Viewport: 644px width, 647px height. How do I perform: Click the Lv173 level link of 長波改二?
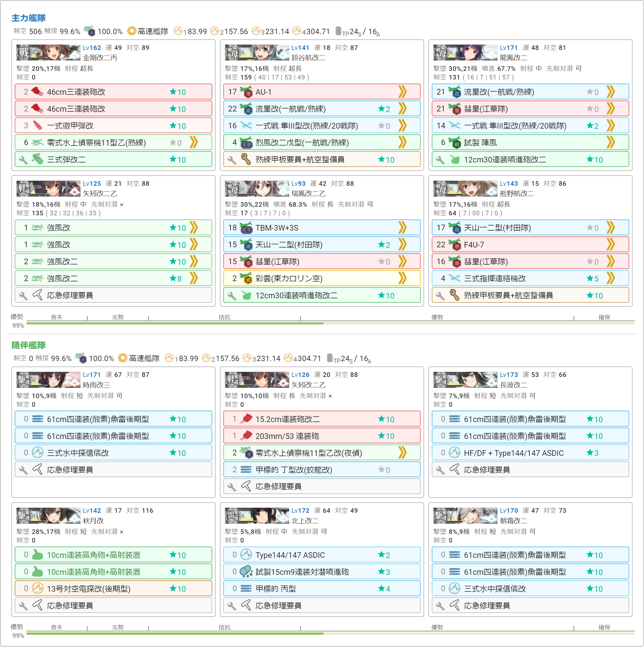[x=509, y=375]
